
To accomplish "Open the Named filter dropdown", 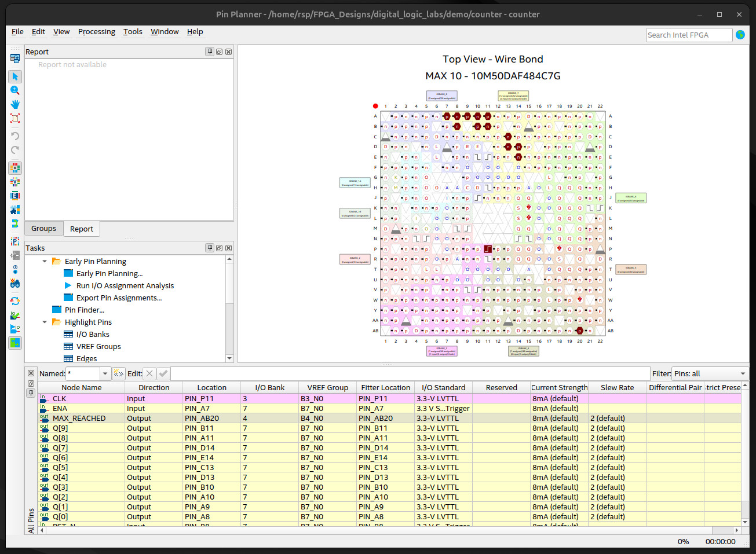I will 105,374.
